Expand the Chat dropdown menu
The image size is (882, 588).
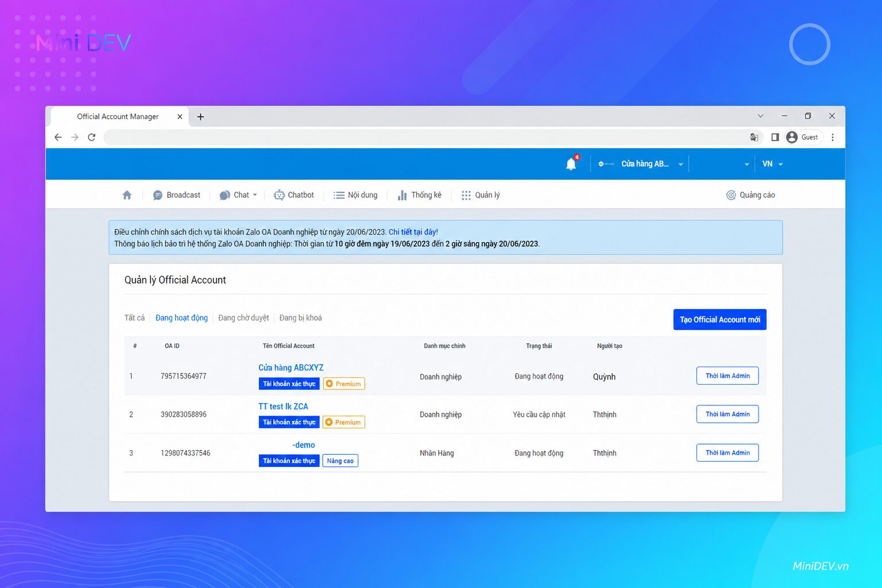pos(238,195)
